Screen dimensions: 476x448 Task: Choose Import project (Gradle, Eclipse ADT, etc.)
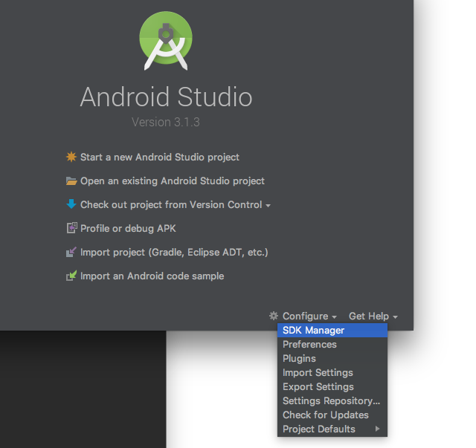click(174, 252)
